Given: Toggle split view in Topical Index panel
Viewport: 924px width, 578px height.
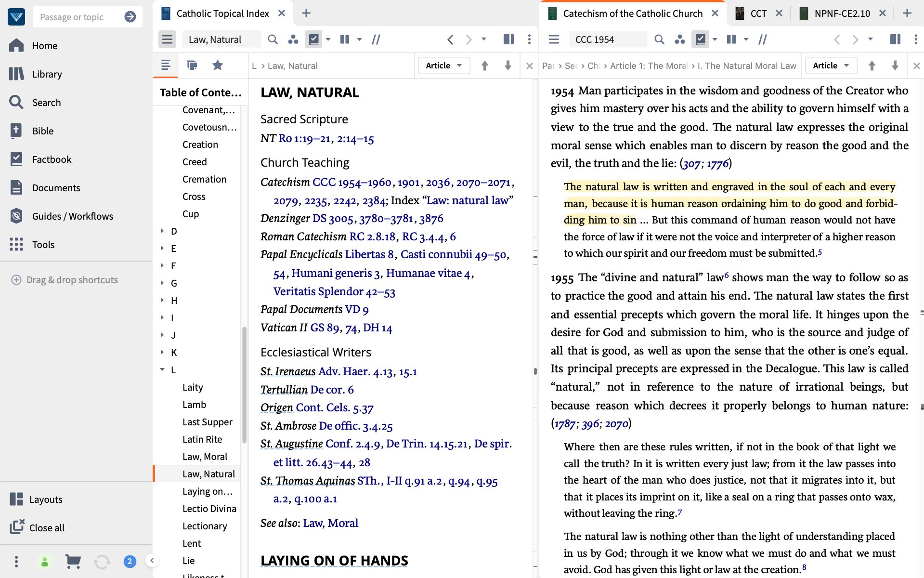Looking at the screenshot, I should [x=508, y=39].
